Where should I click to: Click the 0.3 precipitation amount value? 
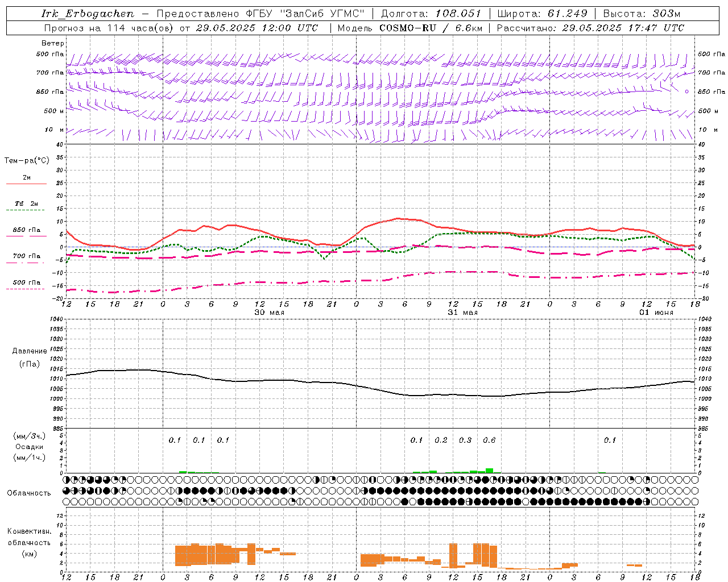(x=465, y=440)
